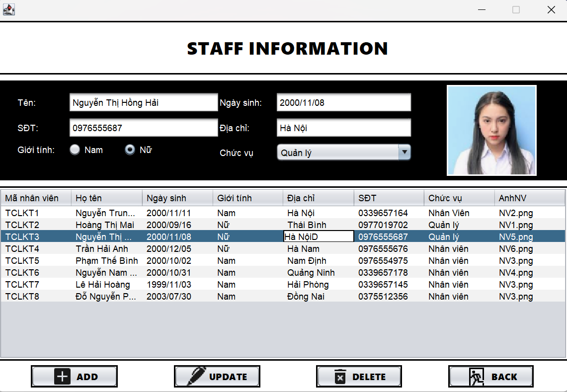Click the running-person icon on BACK button
Screen dimensions: 567x392
point(475,376)
